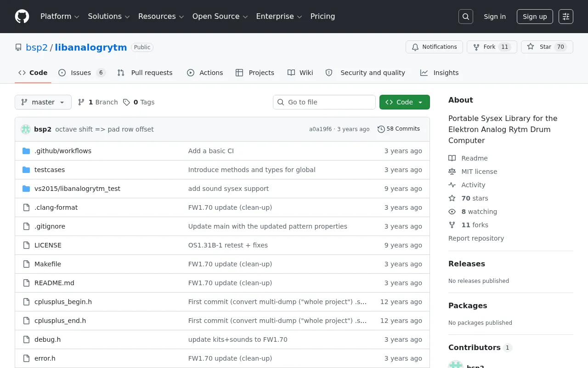588x368 pixels.
Task: Open the Pull requests tab
Action: coord(145,73)
